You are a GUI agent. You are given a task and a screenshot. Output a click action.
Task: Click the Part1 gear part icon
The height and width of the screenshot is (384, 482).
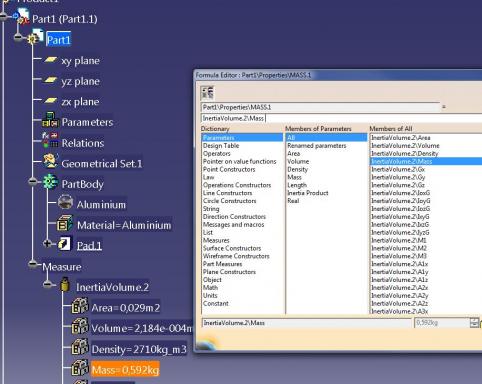click(35, 37)
